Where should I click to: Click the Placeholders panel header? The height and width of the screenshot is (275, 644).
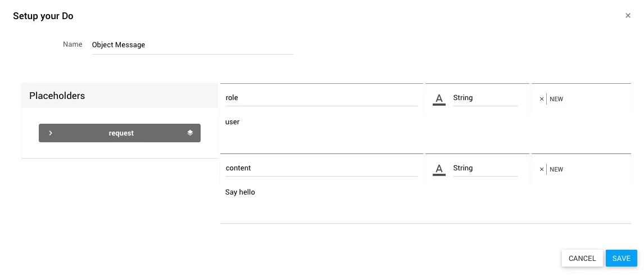[119, 96]
